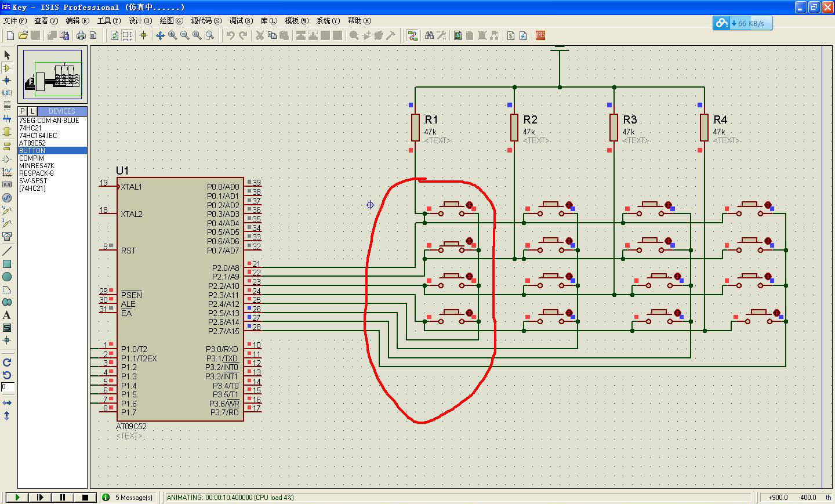Zoom in using the toolbar magnifier
The image size is (835, 504).
pyautogui.click(x=173, y=35)
